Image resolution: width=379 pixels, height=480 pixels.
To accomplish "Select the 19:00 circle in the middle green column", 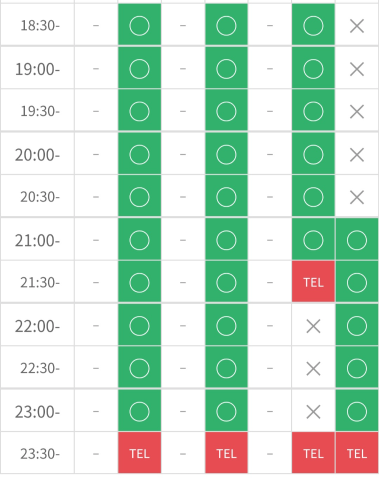I will [x=226, y=68].
